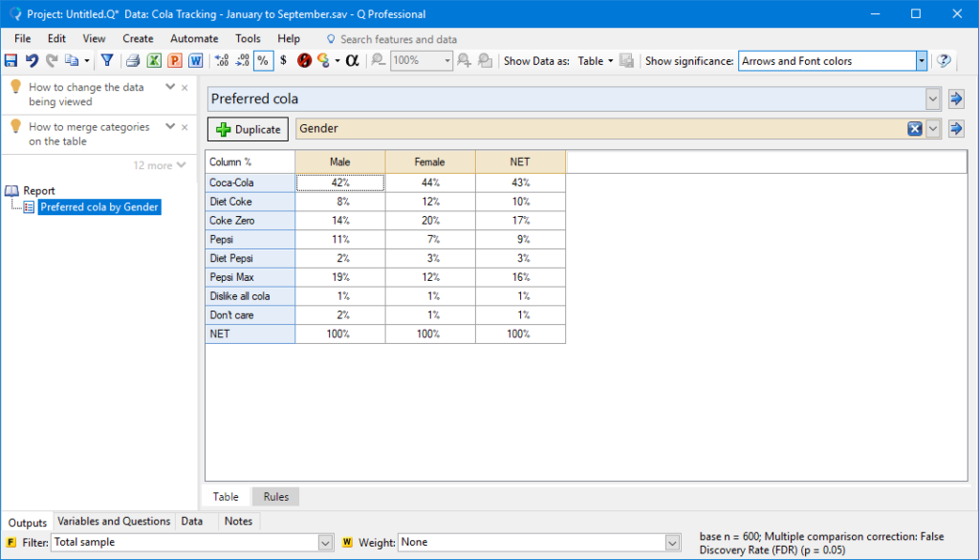This screenshot has height=560, width=979.
Task: Show 12 more tips
Action: coord(160,165)
